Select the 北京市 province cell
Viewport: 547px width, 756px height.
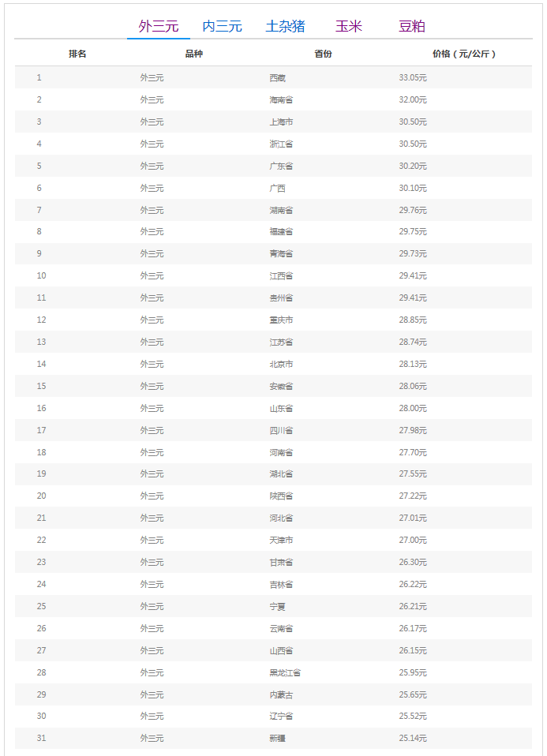point(281,365)
